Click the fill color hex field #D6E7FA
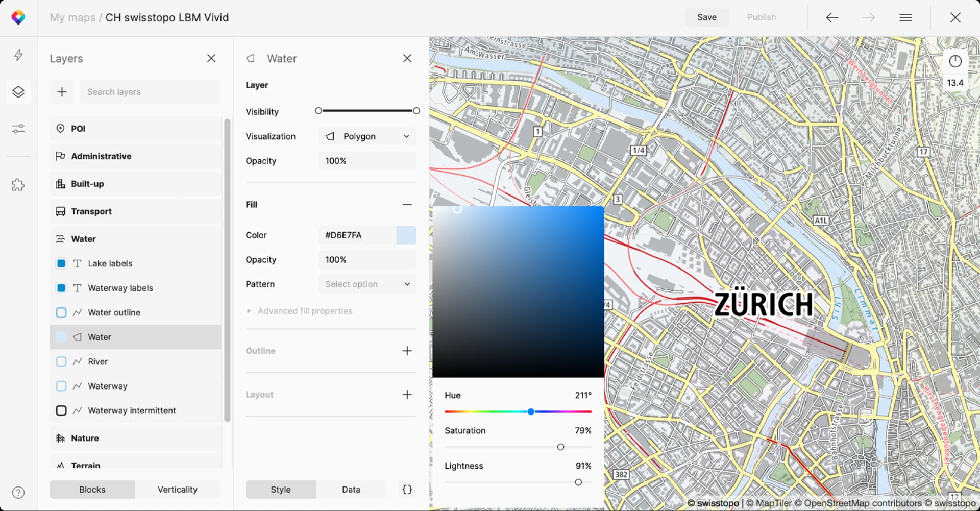 357,235
